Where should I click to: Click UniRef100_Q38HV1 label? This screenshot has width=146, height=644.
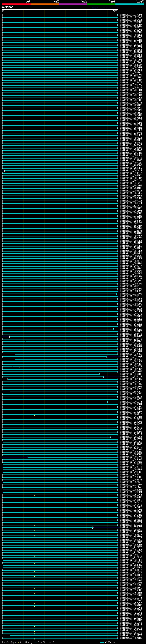tap(131, 75)
